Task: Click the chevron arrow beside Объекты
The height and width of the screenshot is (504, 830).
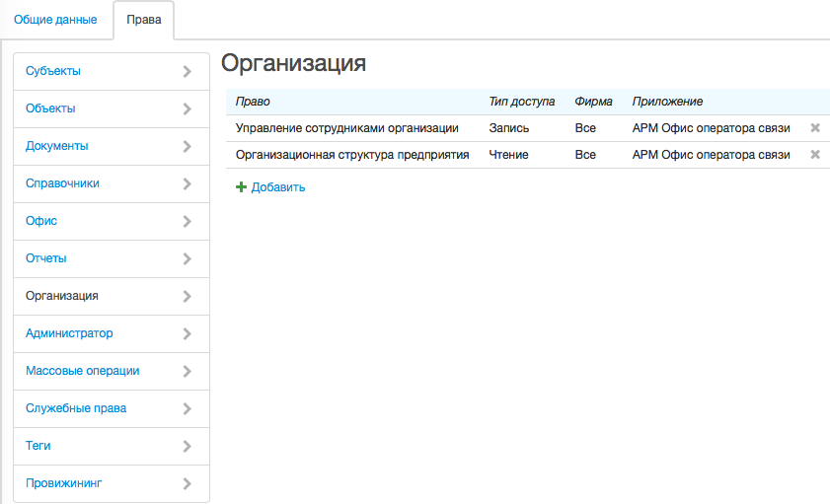Action: pos(187,108)
